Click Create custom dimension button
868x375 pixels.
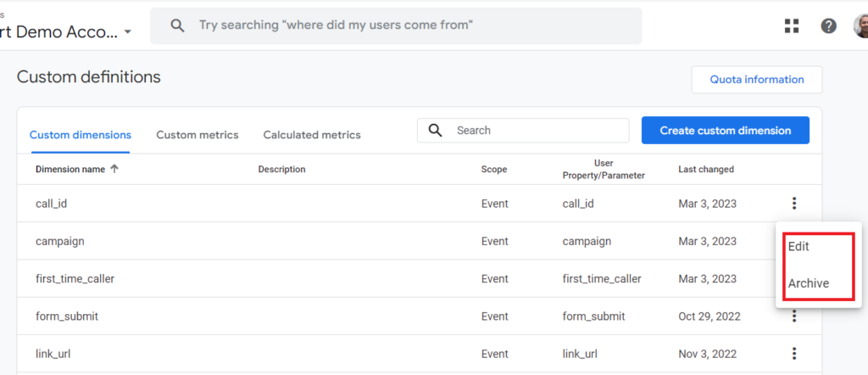726,130
